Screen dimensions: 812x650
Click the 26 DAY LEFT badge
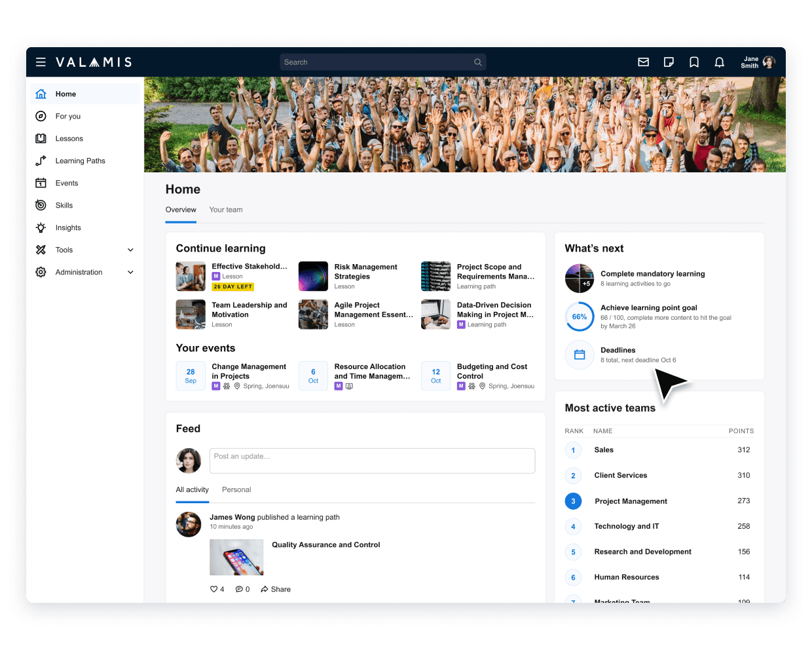tap(232, 286)
